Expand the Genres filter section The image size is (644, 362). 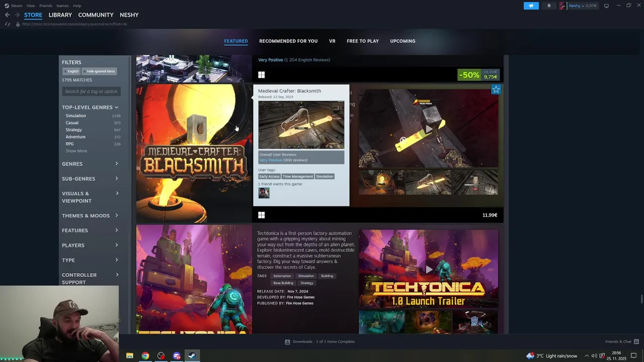click(x=90, y=164)
